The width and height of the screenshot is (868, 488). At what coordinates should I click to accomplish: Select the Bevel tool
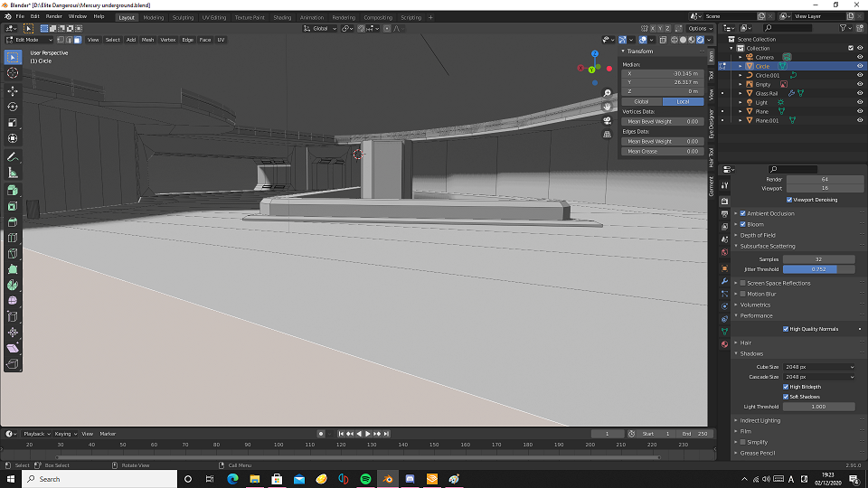(x=13, y=222)
